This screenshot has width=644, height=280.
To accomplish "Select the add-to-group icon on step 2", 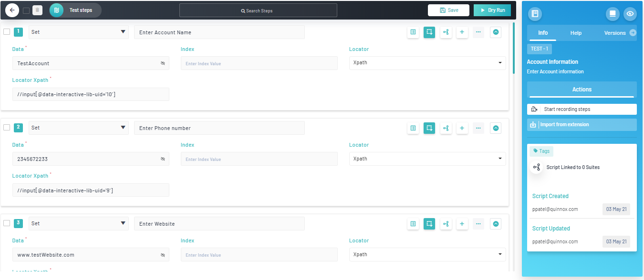I will (429, 128).
